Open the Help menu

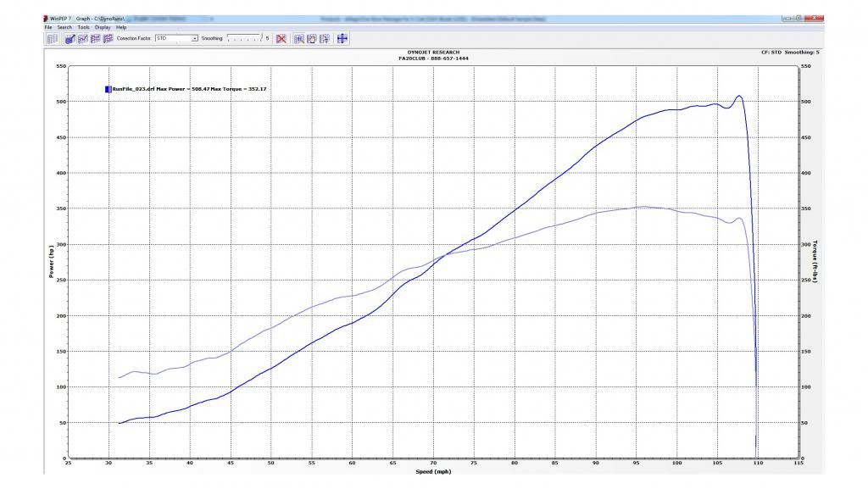pyautogui.click(x=121, y=27)
